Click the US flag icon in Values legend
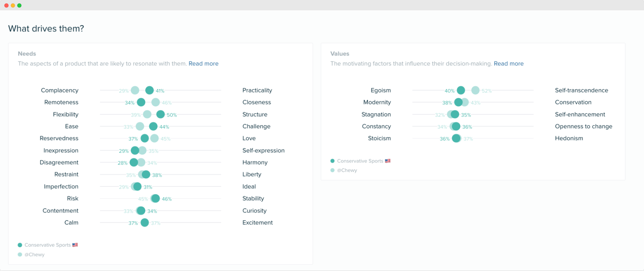 pyautogui.click(x=388, y=161)
